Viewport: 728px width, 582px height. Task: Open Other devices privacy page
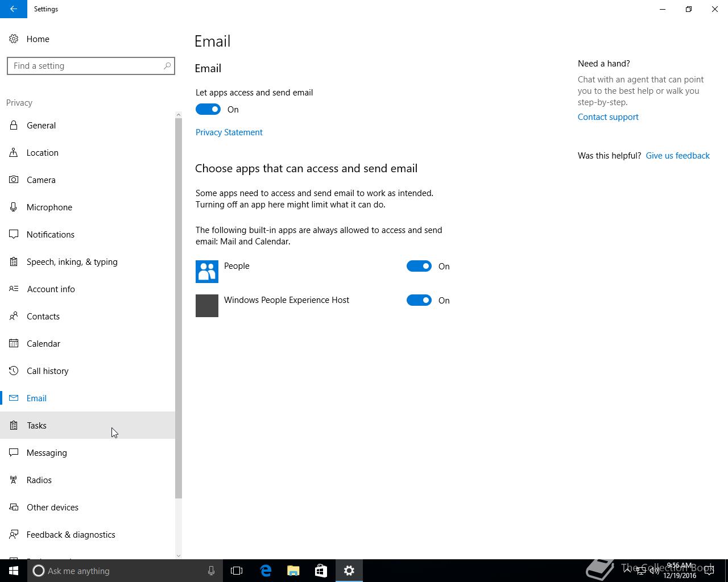click(x=88, y=507)
